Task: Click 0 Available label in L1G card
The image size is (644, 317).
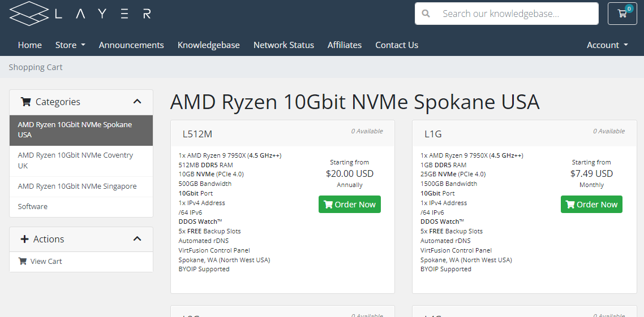Action: click(609, 131)
